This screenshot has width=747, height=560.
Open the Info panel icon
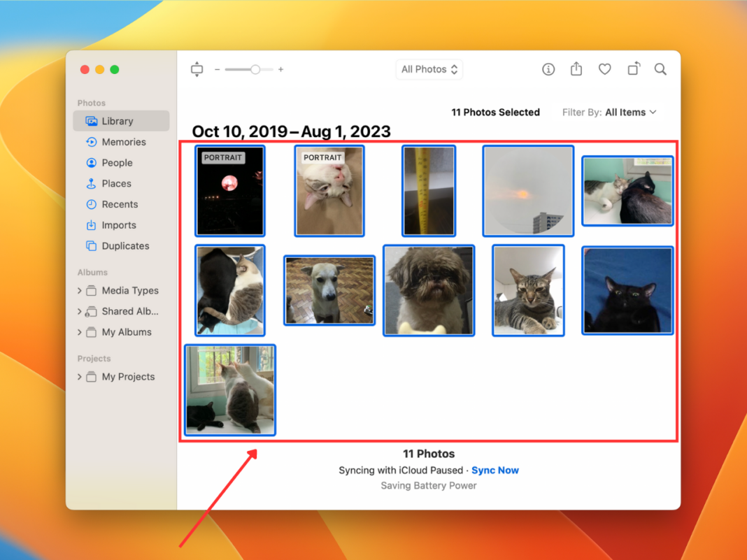(548, 69)
